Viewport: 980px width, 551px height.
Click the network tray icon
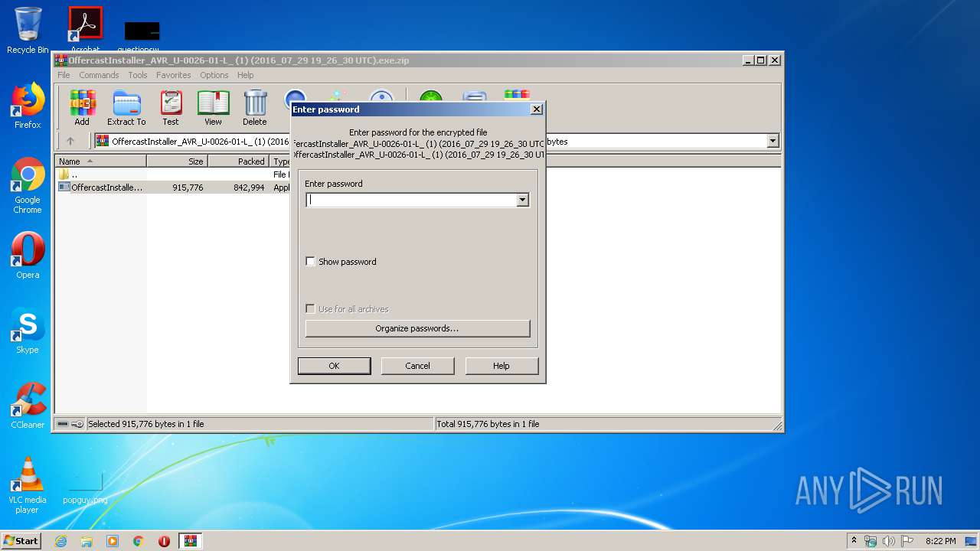tap(871, 541)
